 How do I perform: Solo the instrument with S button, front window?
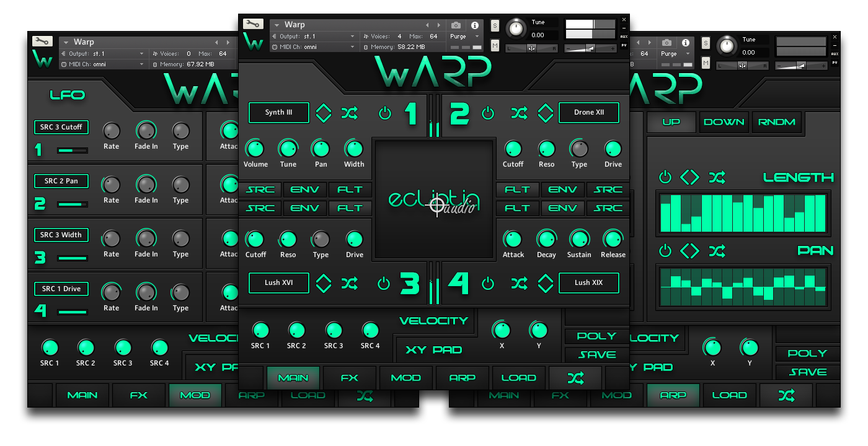point(495,25)
